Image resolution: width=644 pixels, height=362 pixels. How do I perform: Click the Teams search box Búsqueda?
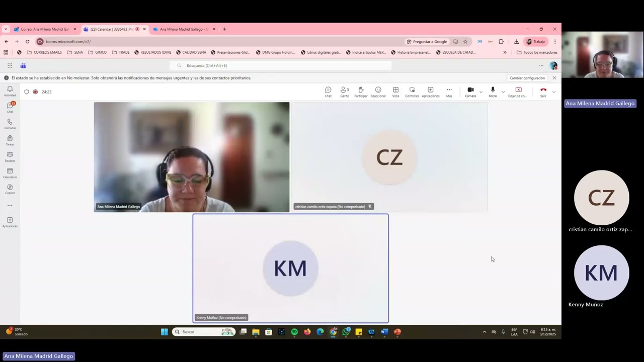(x=281, y=65)
